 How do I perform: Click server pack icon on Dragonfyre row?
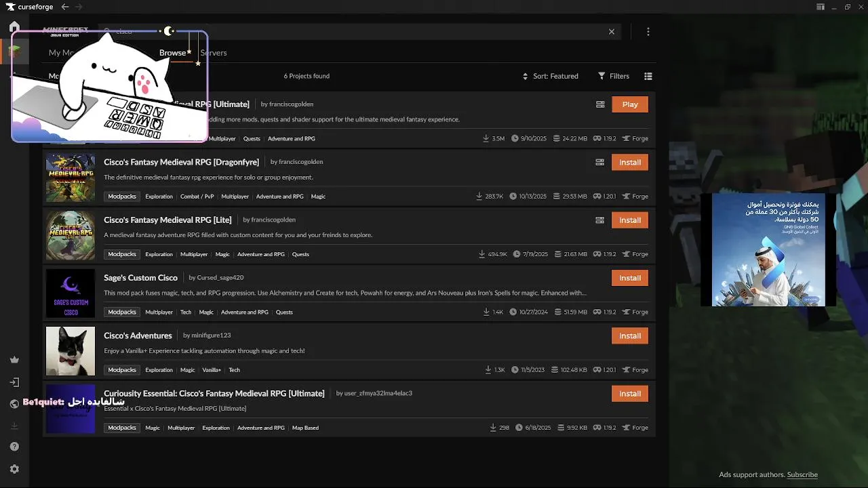click(600, 163)
